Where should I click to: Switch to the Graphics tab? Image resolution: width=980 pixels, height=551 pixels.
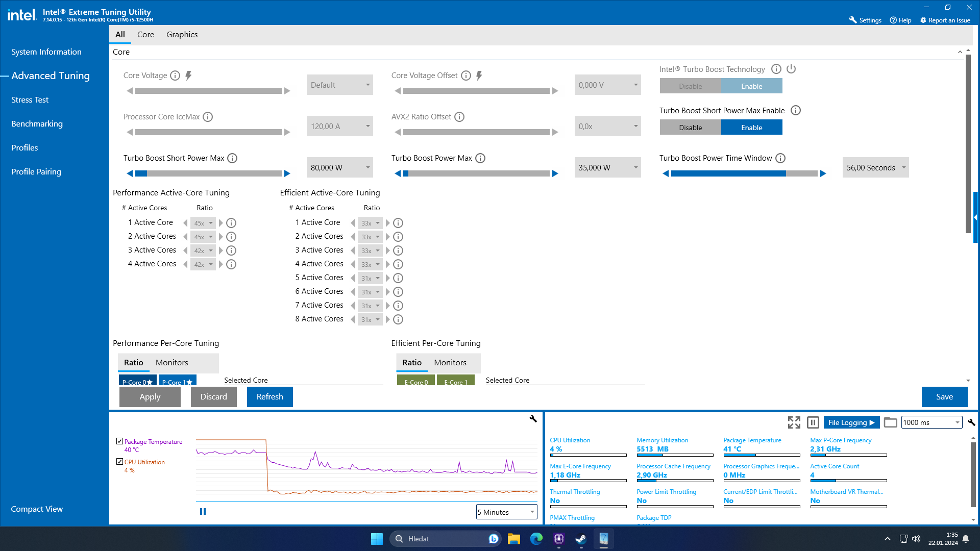182,35
